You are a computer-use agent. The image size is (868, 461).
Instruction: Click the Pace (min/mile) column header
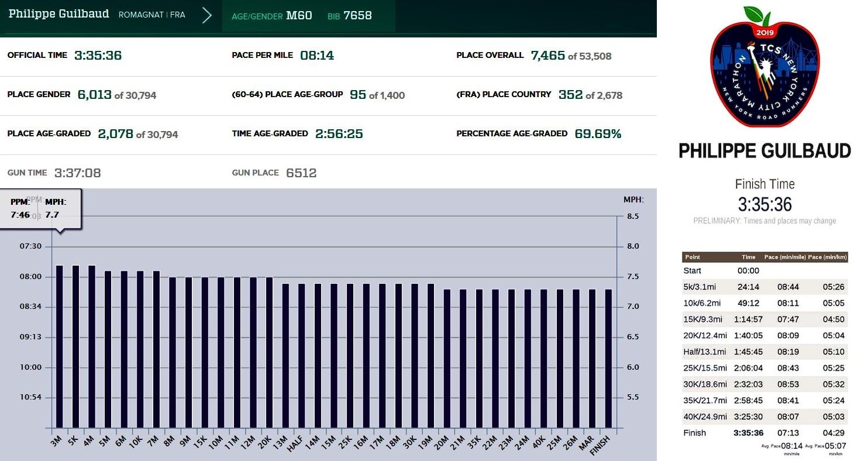(785, 257)
